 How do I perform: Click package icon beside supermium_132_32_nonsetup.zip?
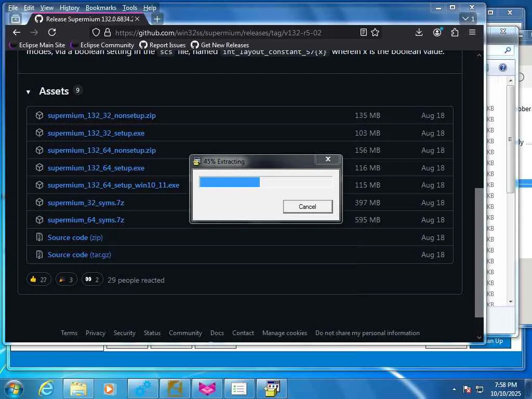[x=39, y=115]
